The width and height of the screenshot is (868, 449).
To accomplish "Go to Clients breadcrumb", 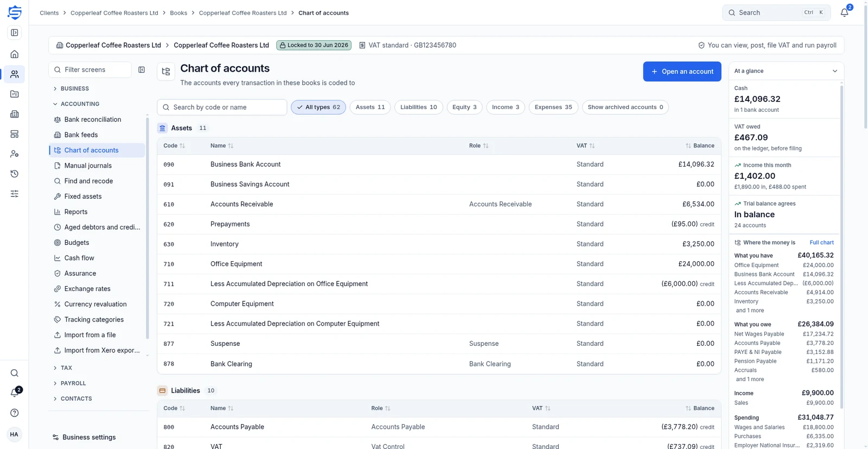I will [x=49, y=12].
